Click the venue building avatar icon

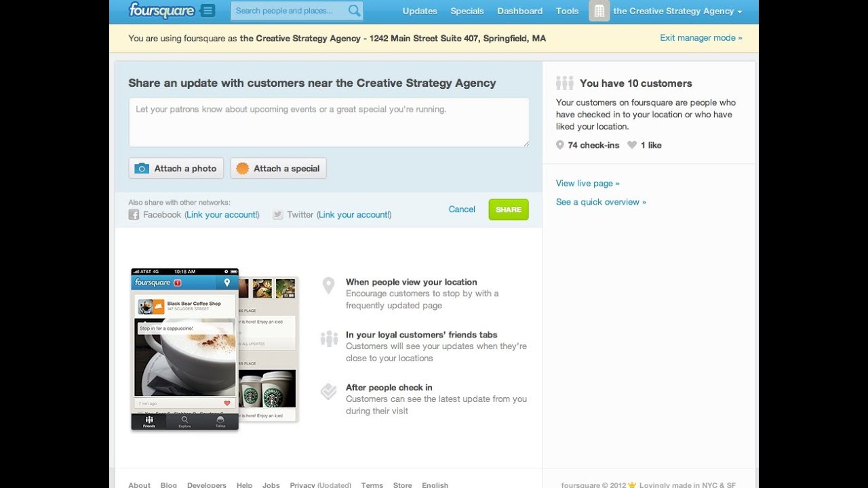coord(599,11)
